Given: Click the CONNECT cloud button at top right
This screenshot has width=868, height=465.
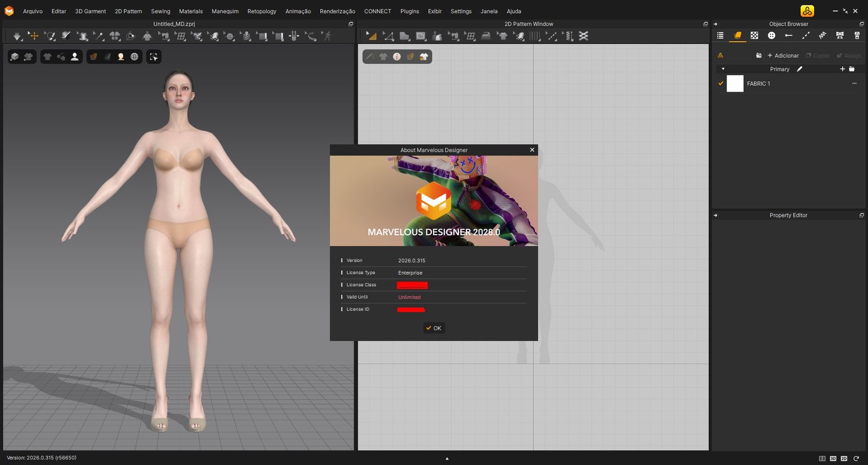Looking at the screenshot, I should 807,11.
